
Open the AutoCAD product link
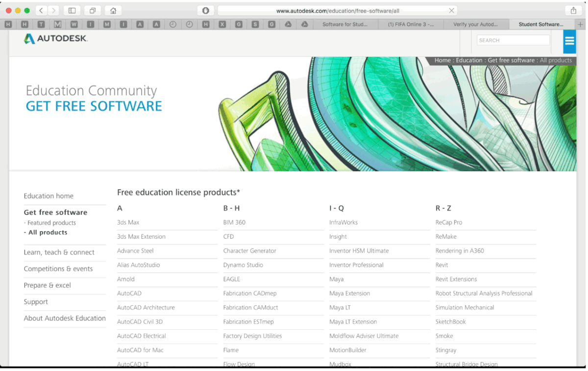pyautogui.click(x=129, y=293)
